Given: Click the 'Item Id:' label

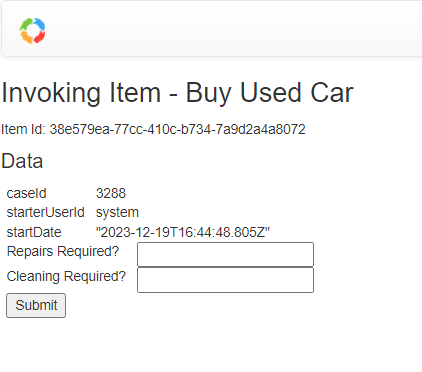Looking at the screenshot, I should (23, 129).
